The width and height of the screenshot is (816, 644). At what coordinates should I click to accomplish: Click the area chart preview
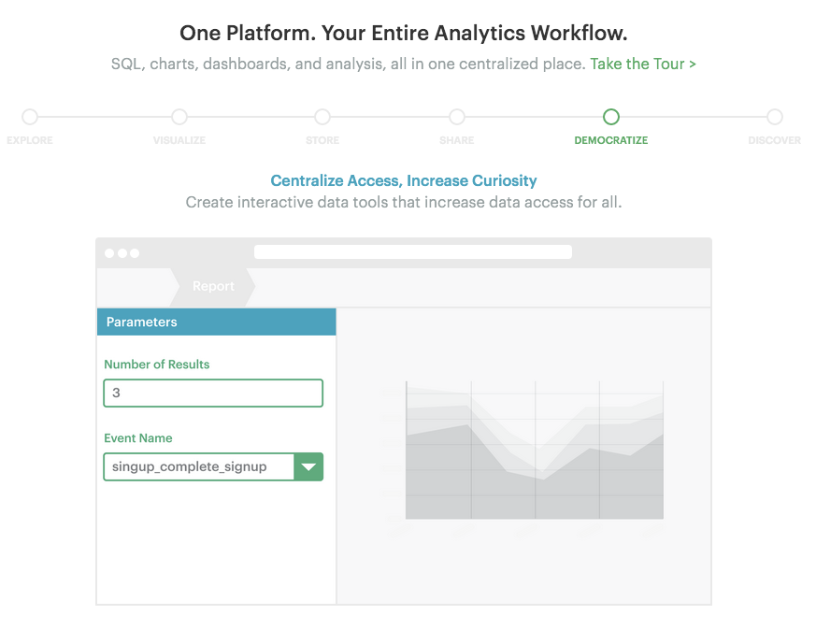[534, 451]
